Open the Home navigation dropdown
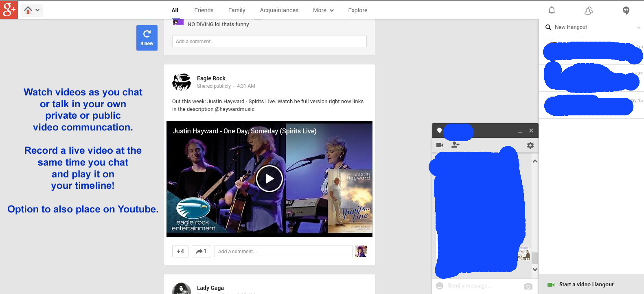 (32, 10)
